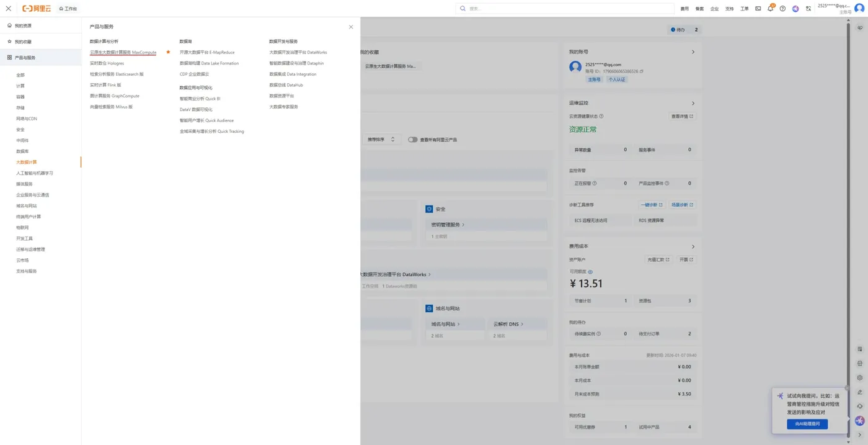The image size is (868, 445).
Task: Click 域名与网站 category globe icon
Action: pos(429,308)
